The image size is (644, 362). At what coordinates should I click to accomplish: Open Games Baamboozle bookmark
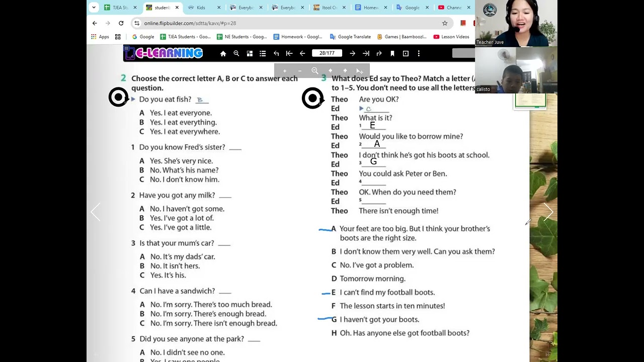[401, 37]
